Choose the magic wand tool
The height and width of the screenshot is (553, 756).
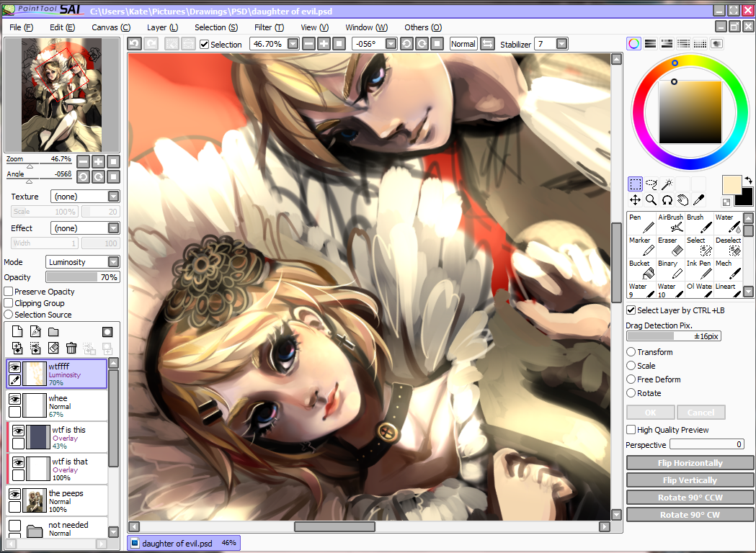[667, 184]
